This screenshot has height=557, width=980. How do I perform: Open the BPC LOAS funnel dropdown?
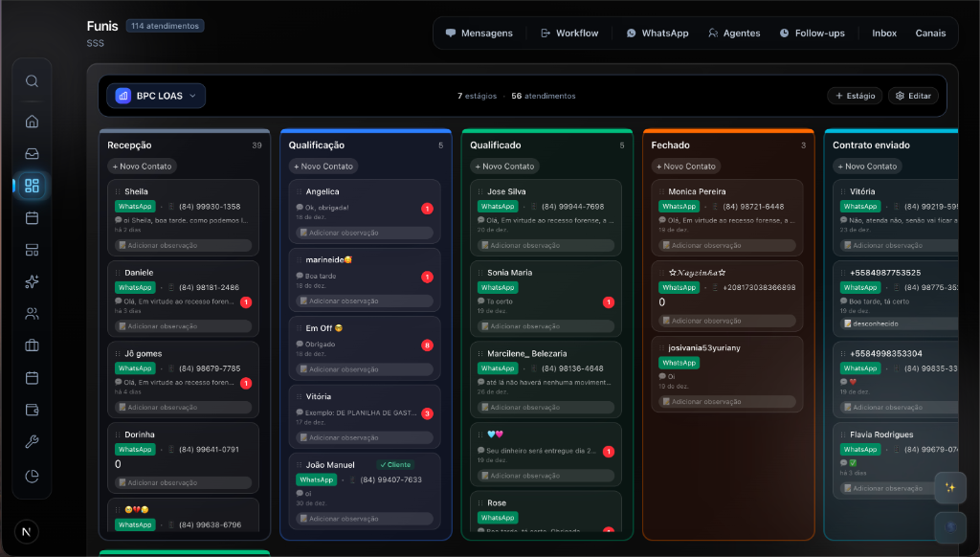155,96
